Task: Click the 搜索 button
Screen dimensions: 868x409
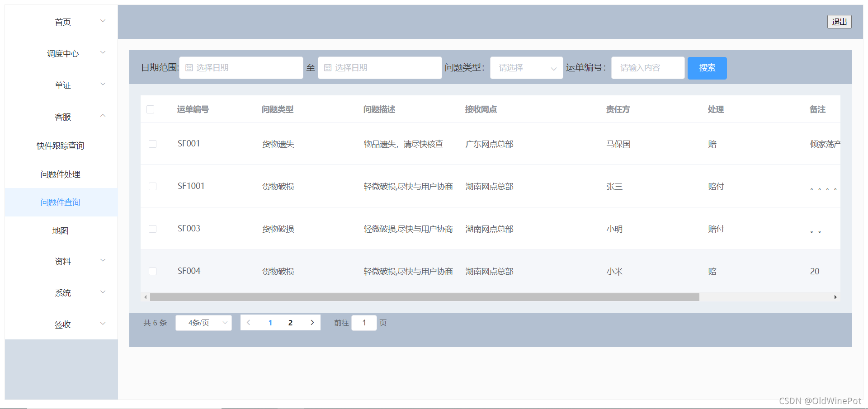Action: (707, 68)
